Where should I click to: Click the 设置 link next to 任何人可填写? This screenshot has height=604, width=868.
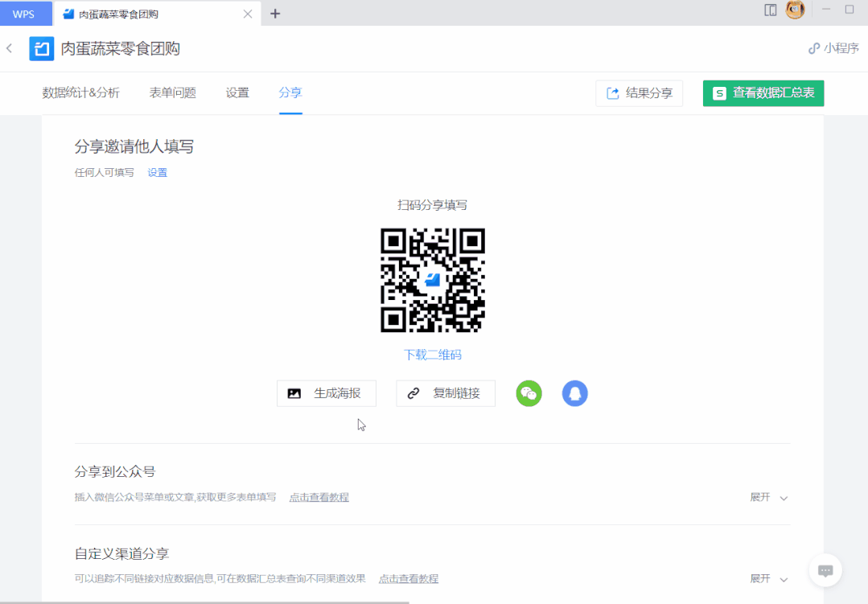click(158, 172)
